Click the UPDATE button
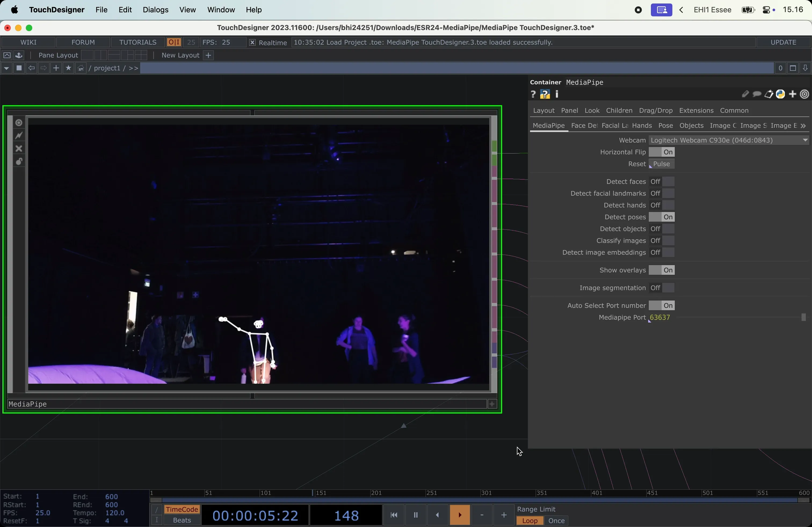 [783, 43]
